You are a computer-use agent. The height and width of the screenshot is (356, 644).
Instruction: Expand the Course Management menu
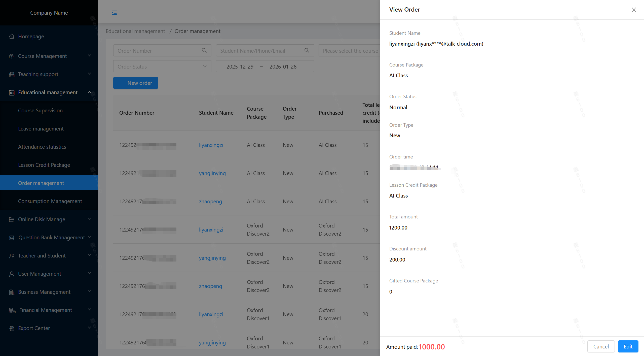(x=89, y=56)
